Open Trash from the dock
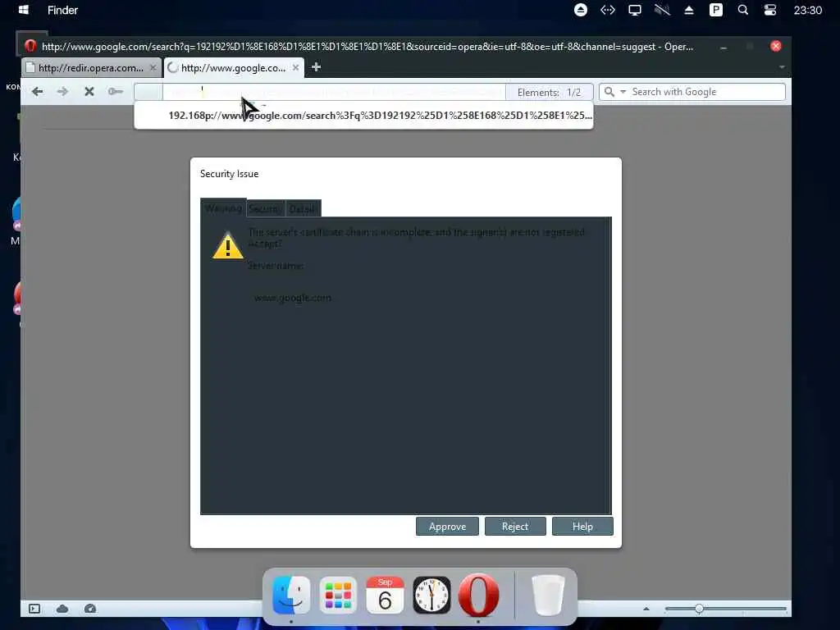840x630 pixels. [x=548, y=596]
